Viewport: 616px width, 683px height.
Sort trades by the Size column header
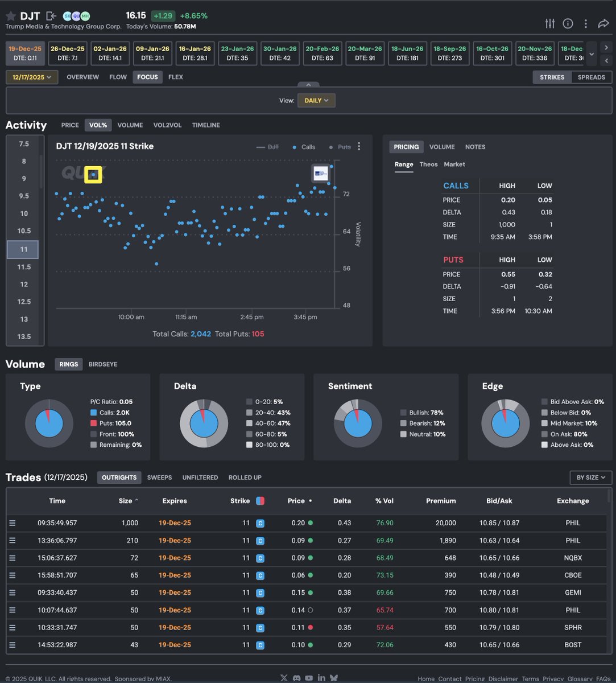coord(129,501)
